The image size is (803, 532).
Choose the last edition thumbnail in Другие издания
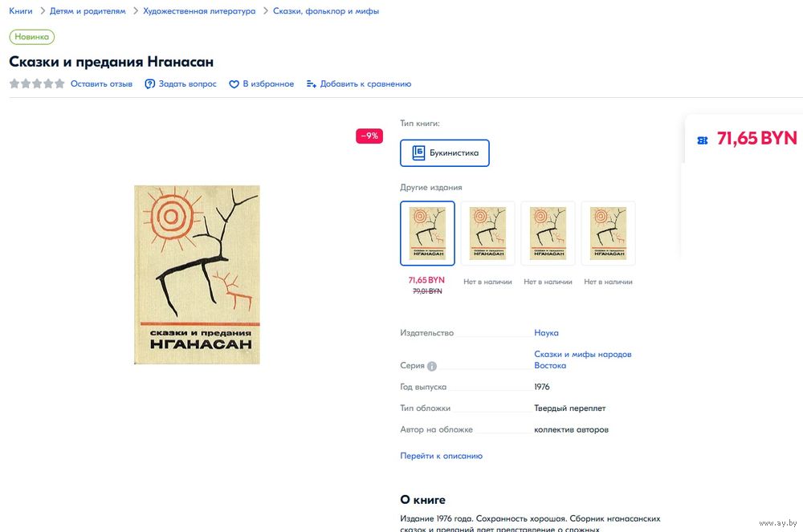tap(608, 234)
